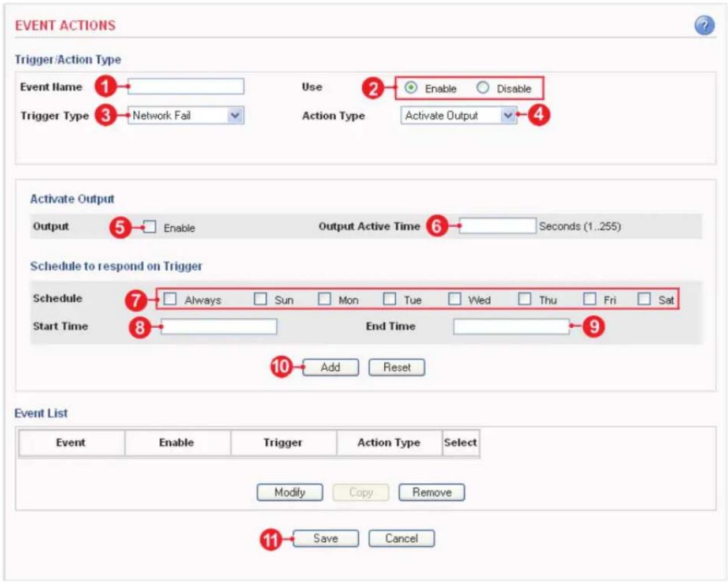Open the Action Type dropdown
The width and height of the screenshot is (728, 582).
(459, 115)
